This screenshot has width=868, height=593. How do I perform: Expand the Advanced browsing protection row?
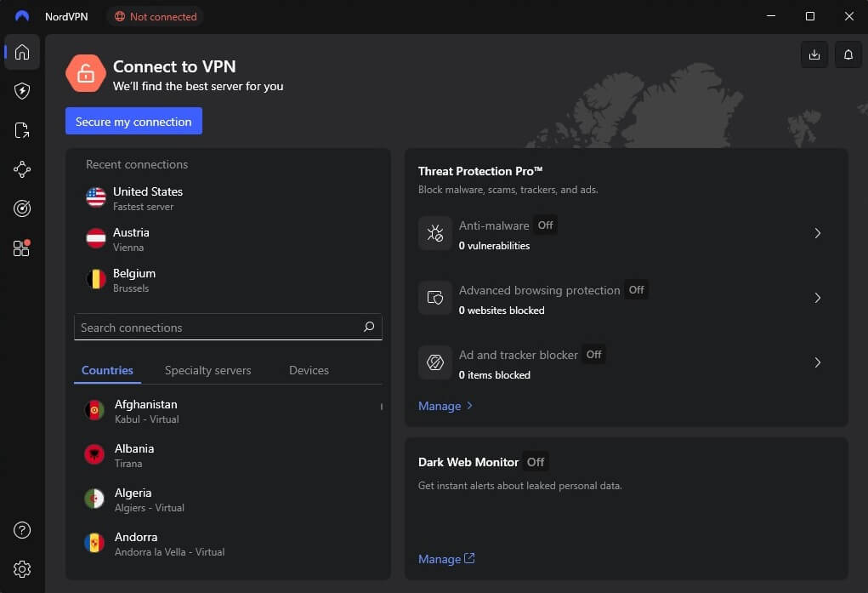coord(817,298)
